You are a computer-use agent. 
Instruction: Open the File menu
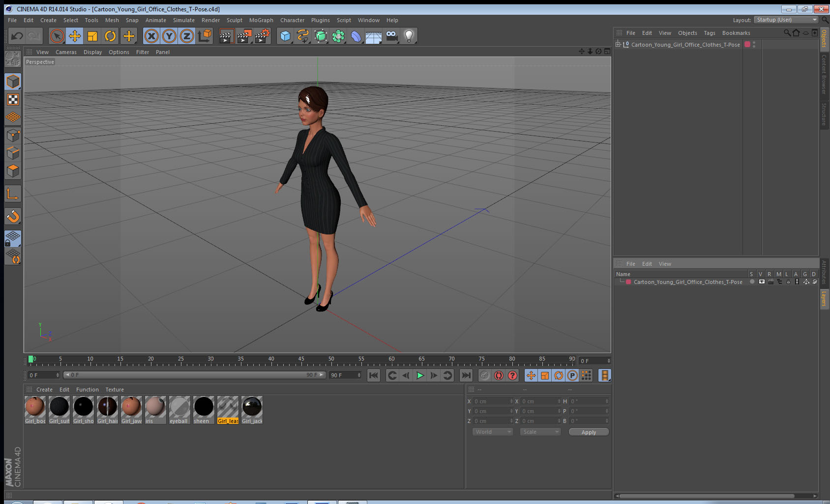(12, 20)
